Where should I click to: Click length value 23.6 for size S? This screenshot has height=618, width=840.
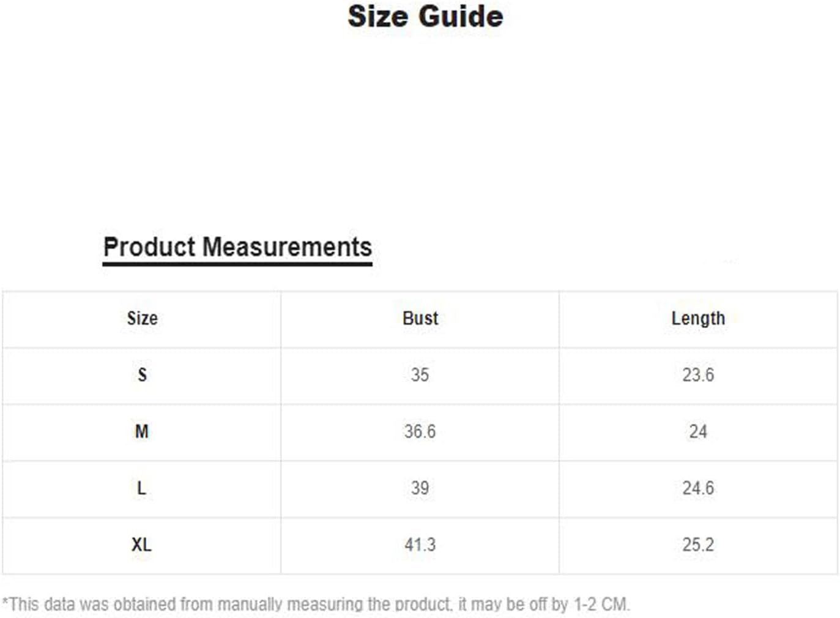point(698,374)
